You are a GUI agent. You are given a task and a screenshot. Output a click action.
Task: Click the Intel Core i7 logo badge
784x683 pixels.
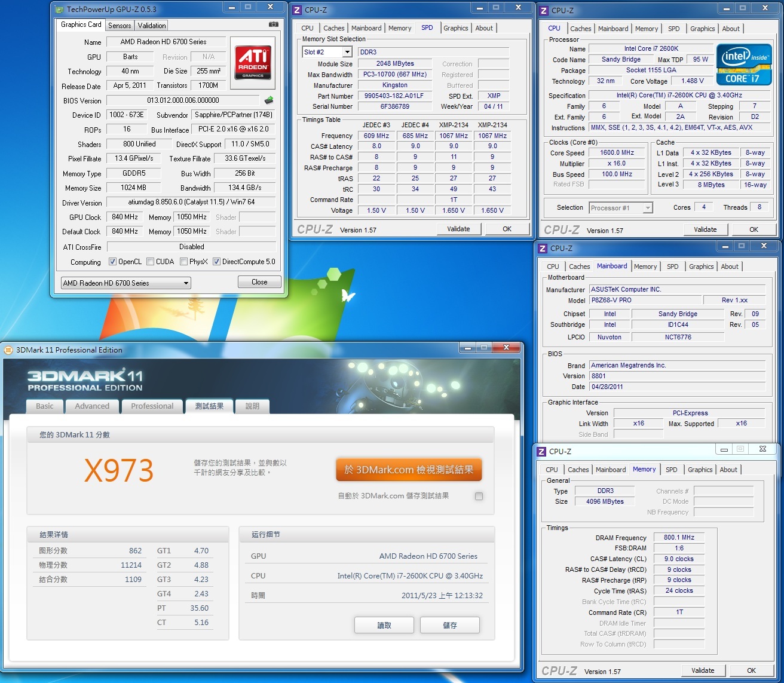click(x=743, y=65)
